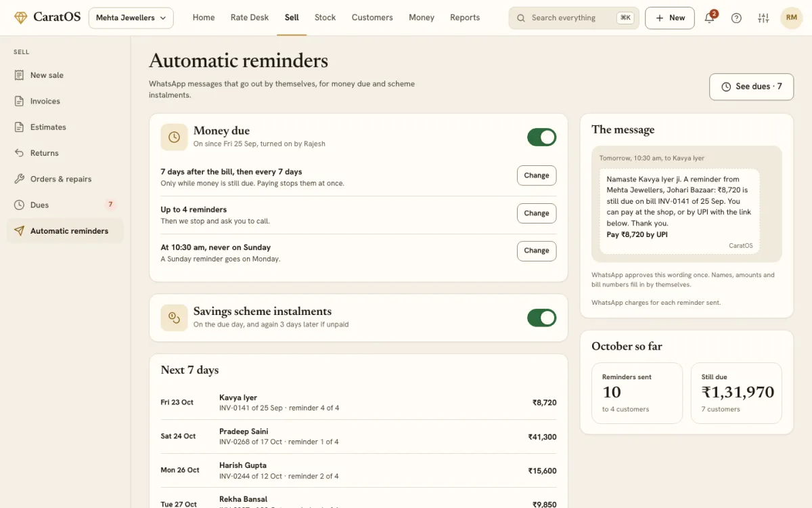The width and height of the screenshot is (812, 508).
Task: Click the Mon 26 Oct date
Action: point(180,470)
